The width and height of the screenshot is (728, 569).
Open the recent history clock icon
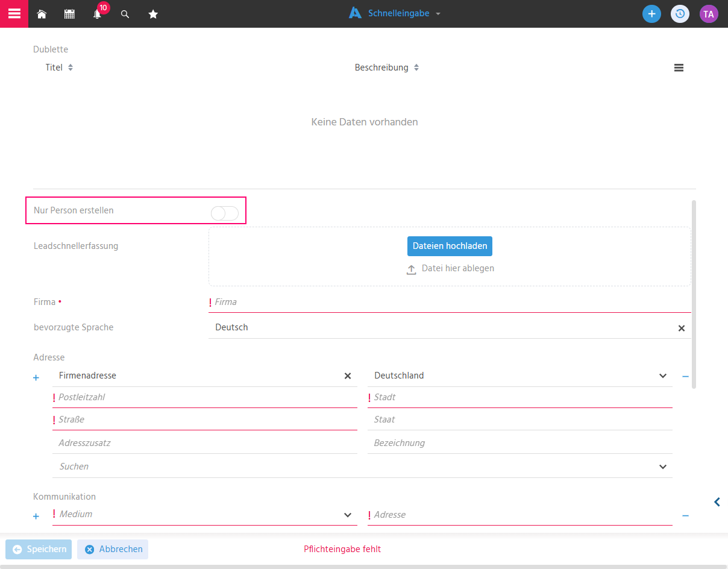coord(680,14)
